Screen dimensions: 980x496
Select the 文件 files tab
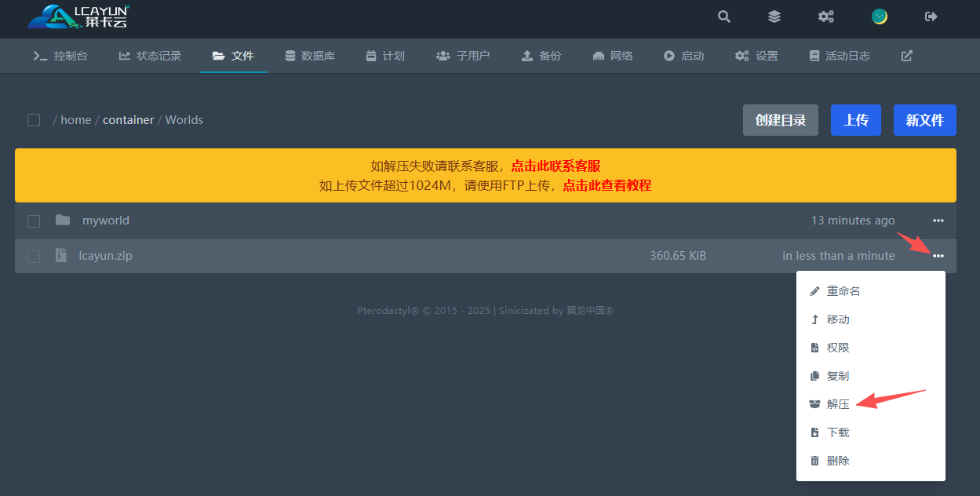click(233, 56)
